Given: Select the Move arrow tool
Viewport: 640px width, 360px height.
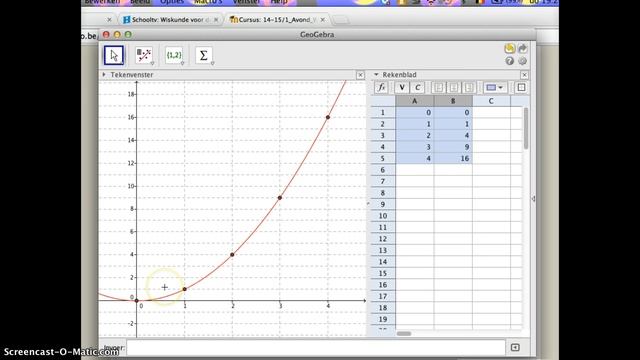Looking at the screenshot, I should click(114, 55).
